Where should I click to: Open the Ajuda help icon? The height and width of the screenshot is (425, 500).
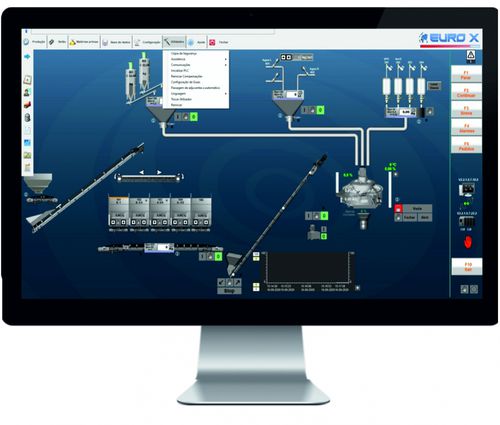[x=191, y=42]
